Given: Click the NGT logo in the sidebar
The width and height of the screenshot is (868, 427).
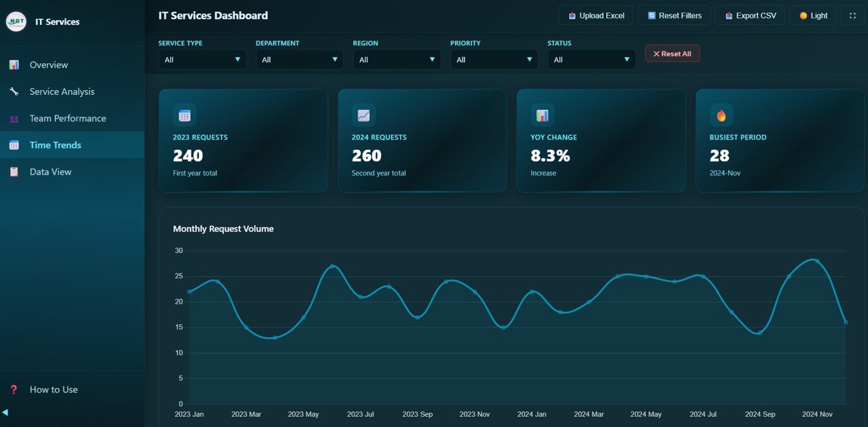Looking at the screenshot, I should pyautogui.click(x=16, y=21).
